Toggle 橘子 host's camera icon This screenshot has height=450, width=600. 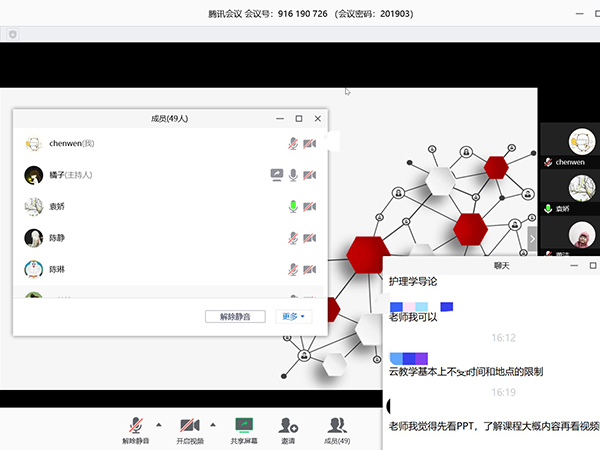click(310, 175)
